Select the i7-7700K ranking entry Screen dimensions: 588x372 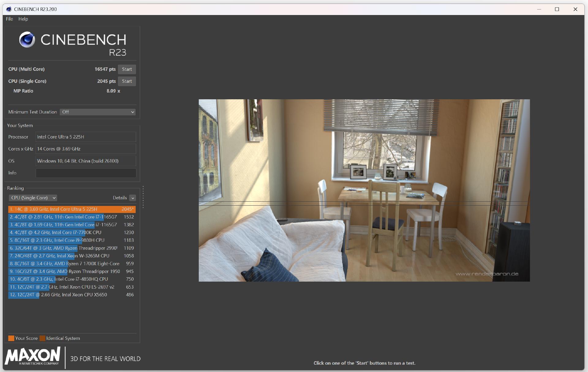[x=72, y=233]
